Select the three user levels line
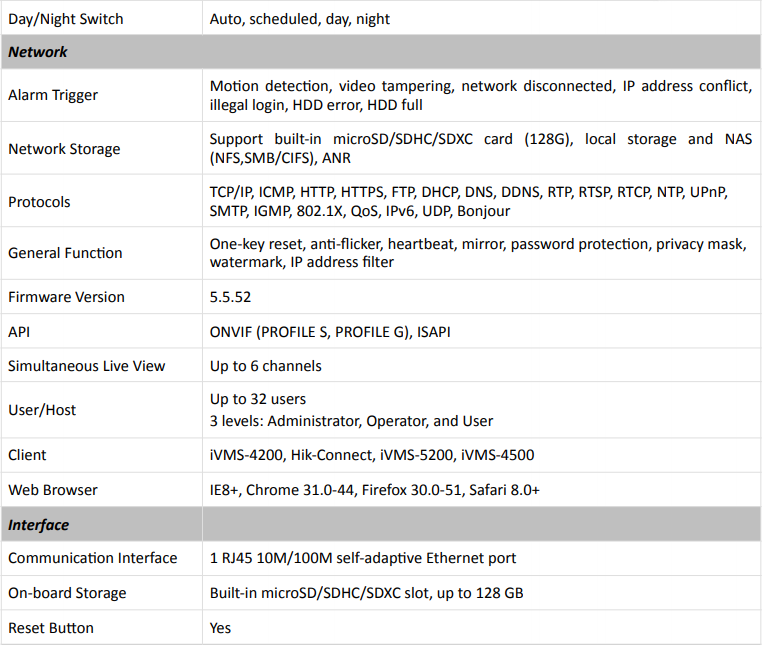 [x=351, y=421]
